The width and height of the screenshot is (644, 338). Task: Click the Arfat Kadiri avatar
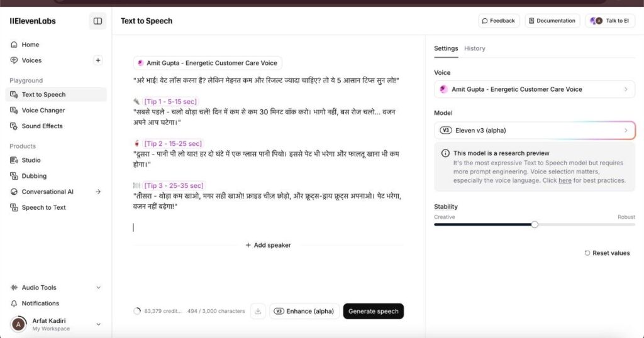pyautogui.click(x=18, y=324)
